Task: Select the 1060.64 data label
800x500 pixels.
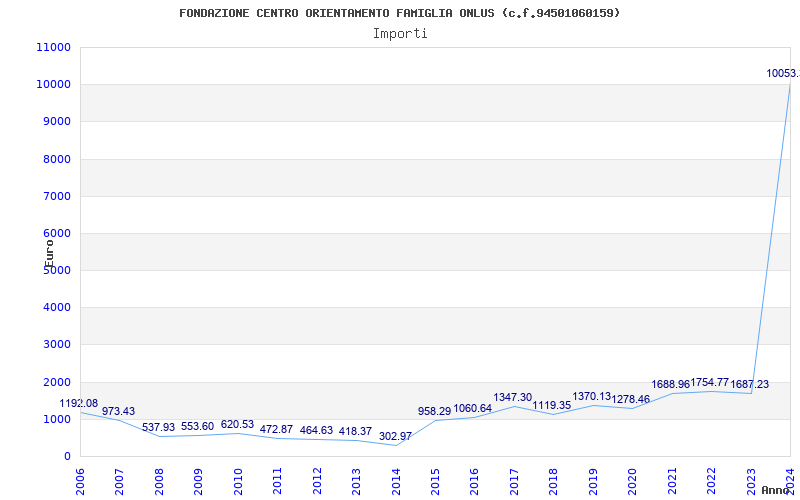Action: [472, 408]
